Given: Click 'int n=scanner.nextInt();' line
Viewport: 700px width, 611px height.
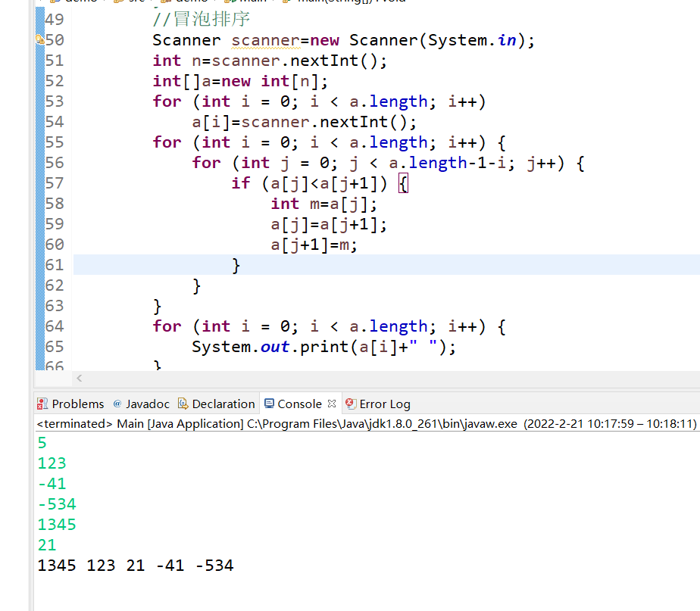Looking at the screenshot, I should click(270, 61).
